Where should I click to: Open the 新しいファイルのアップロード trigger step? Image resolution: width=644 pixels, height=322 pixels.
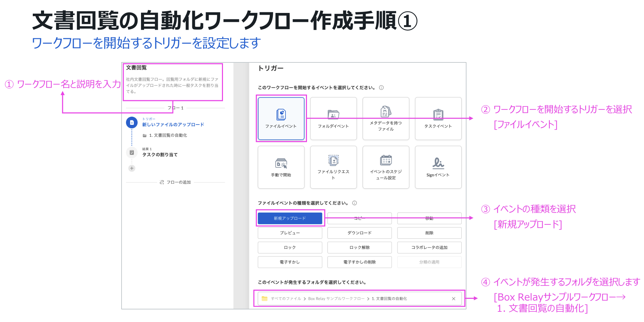[173, 125]
